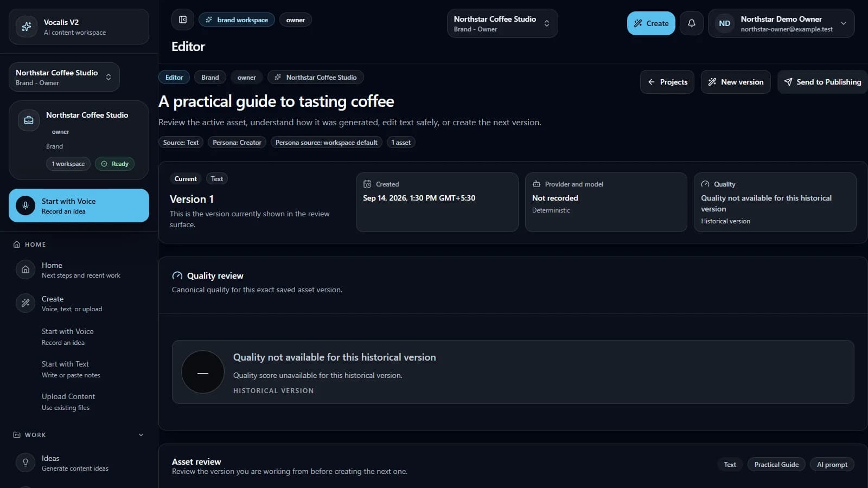This screenshot has height=488, width=868.
Task: Select the Brand breadcrumb chip
Action: [210, 77]
